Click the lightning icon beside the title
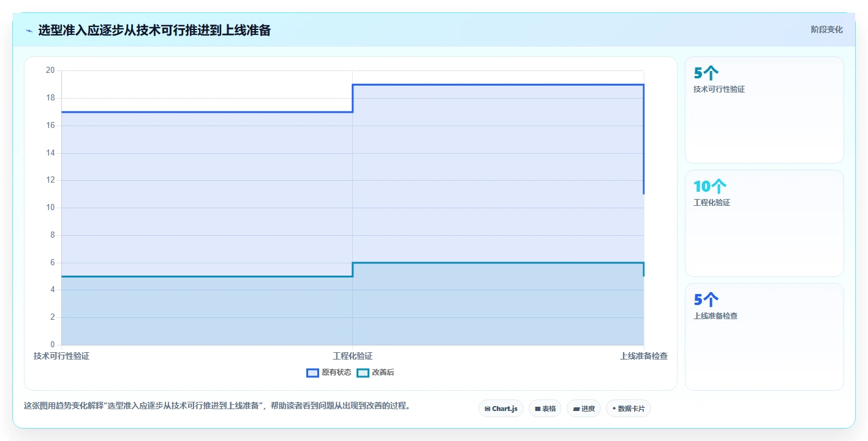Screen dimensions: 868x441 [x=29, y=31]
